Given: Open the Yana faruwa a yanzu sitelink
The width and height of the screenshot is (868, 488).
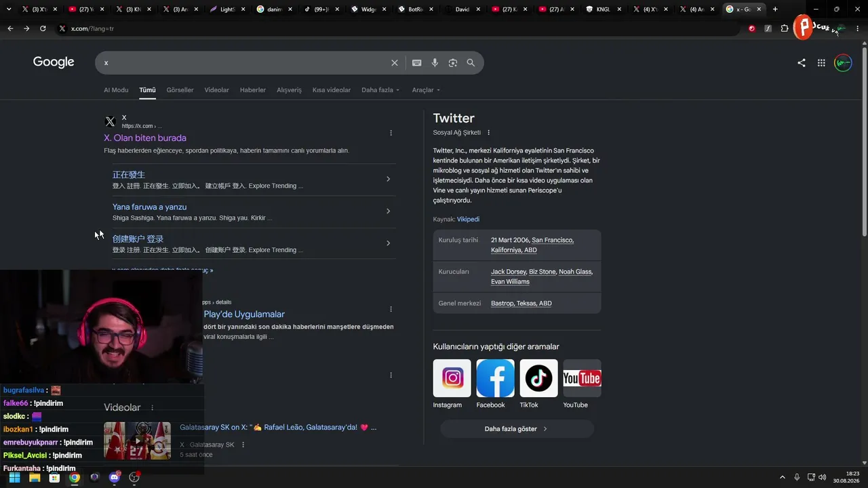Looking at the screenshot, I should click(x=149, y=207).
